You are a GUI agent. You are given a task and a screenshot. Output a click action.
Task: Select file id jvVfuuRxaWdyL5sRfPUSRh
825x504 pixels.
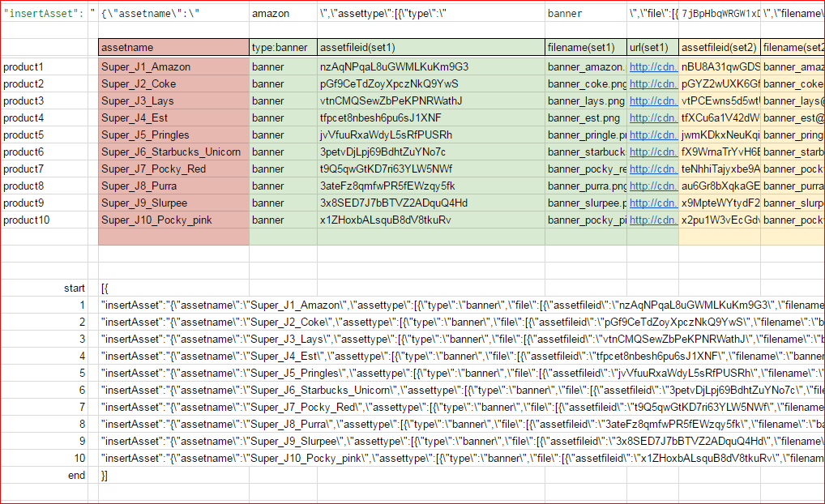[431, 135]
